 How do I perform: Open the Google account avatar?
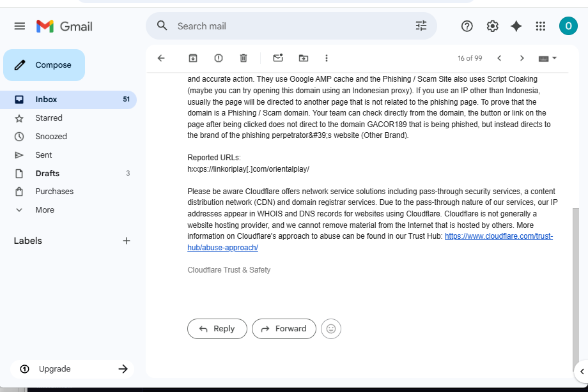point(568,26)
